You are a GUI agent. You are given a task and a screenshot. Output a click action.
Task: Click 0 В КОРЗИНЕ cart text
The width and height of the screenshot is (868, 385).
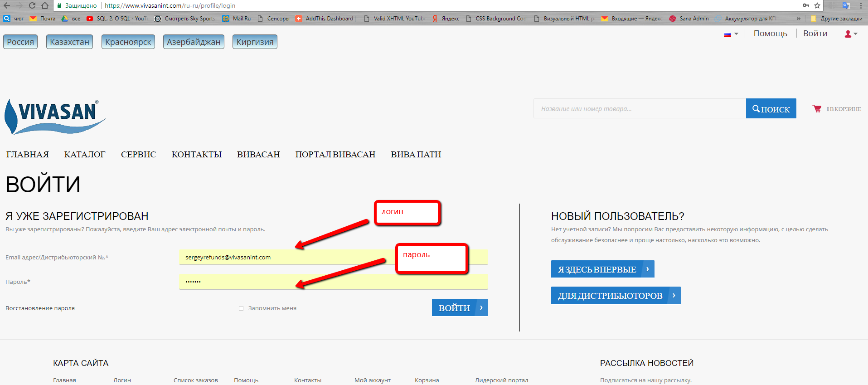844,109
